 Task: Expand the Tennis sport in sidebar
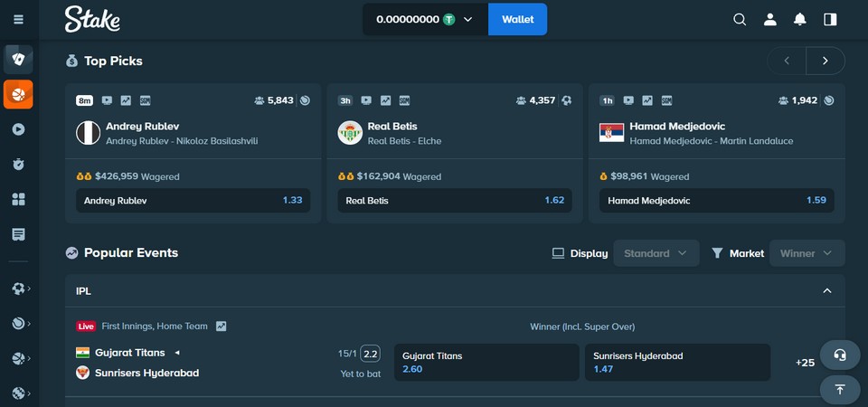point(21,324)
